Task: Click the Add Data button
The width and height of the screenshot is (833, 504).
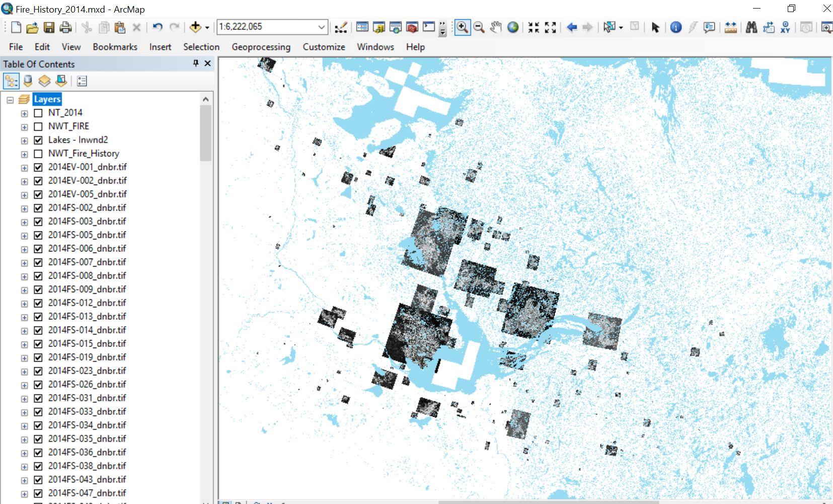Action: click(x=195, y=27)
